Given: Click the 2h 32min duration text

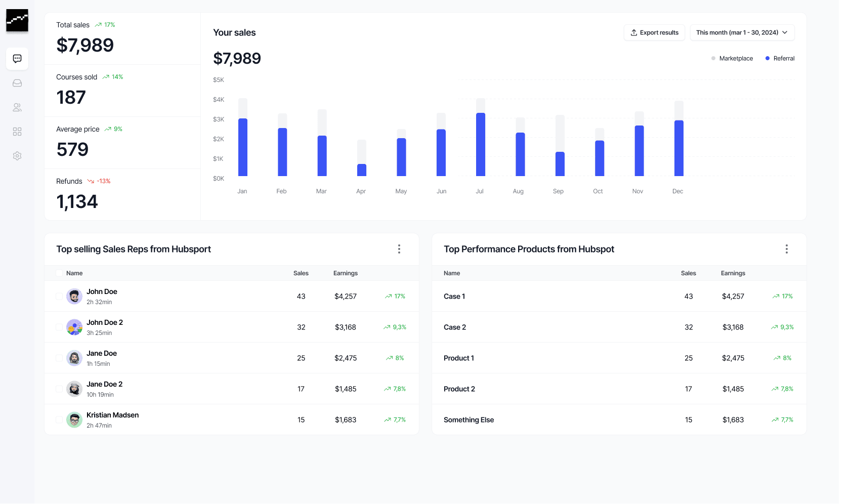Looking at the screenshot, I should click(99, 302).
